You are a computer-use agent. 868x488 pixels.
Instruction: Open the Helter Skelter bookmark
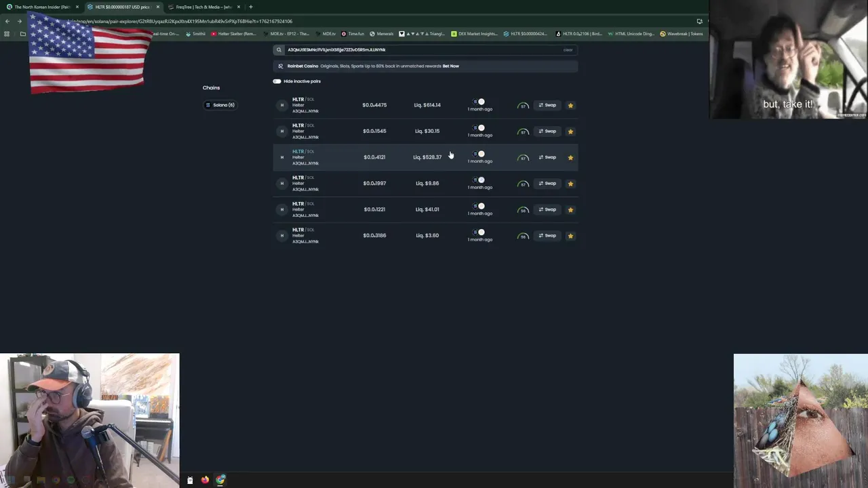tap(233, 34)
